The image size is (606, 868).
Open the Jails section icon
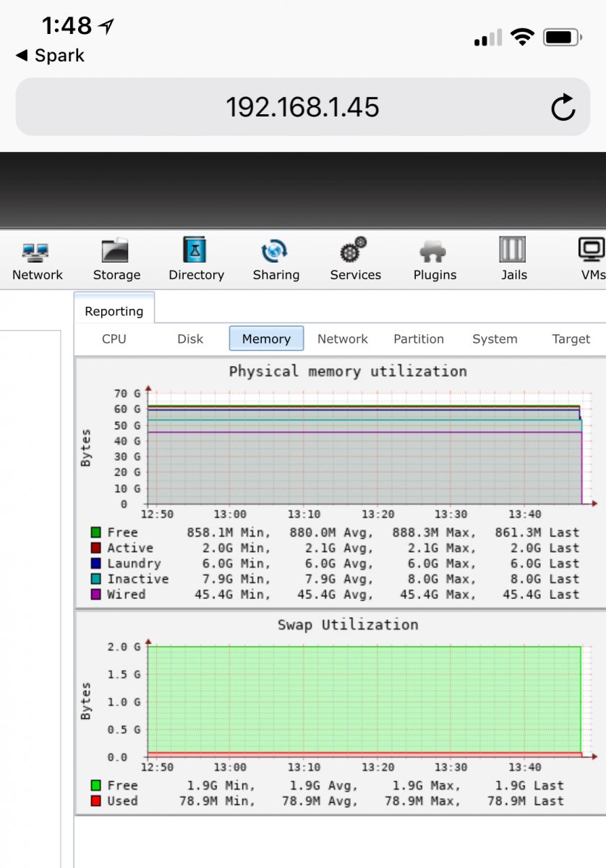point(513,250)
